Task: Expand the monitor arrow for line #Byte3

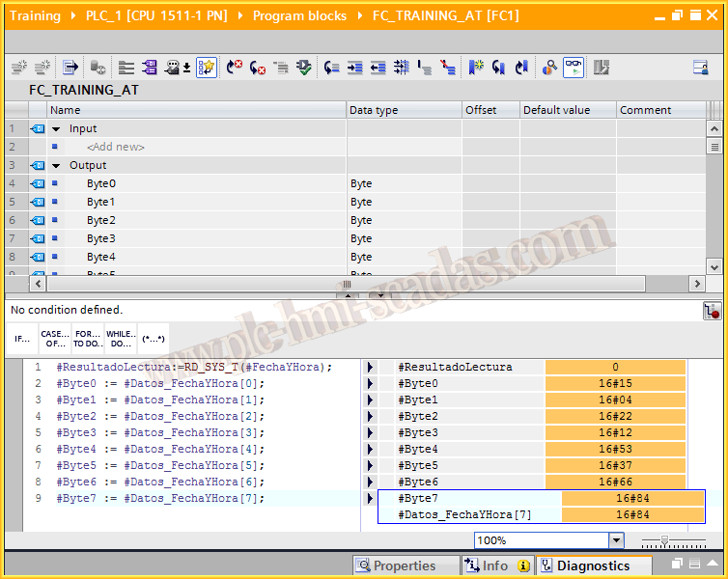Action: pos(370,433)
